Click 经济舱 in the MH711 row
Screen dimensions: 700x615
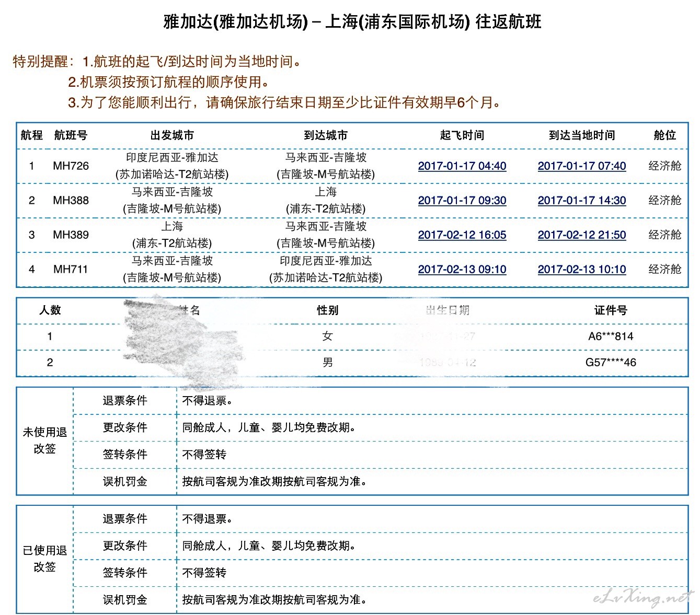pyautogui.click(x=665, y=270)
